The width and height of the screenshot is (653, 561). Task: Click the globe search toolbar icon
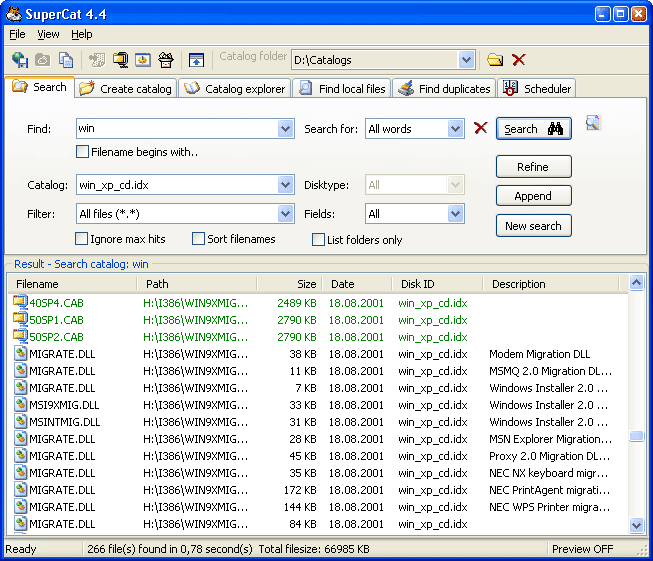[19, 60]
